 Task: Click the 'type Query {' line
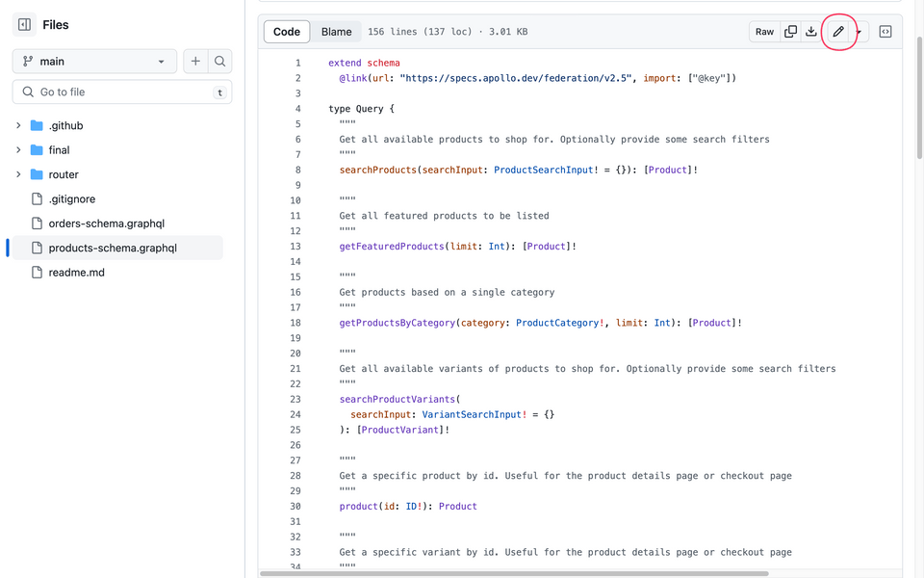tap(361, 109)
